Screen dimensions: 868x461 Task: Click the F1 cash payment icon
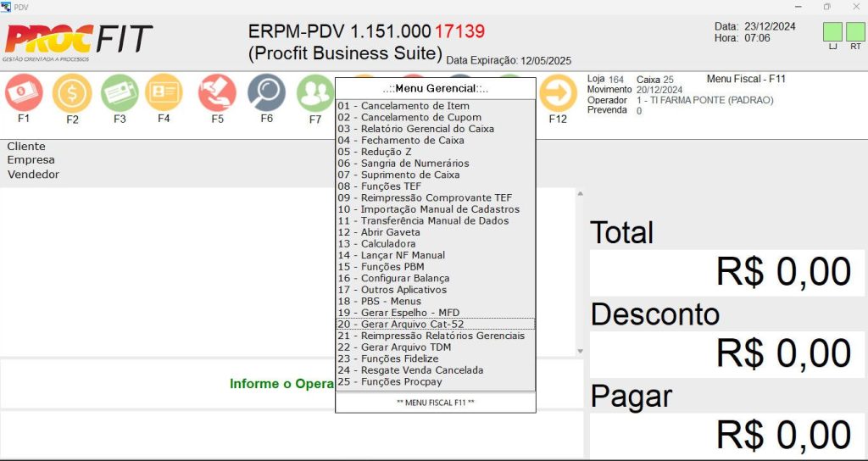tap(24, 92)
